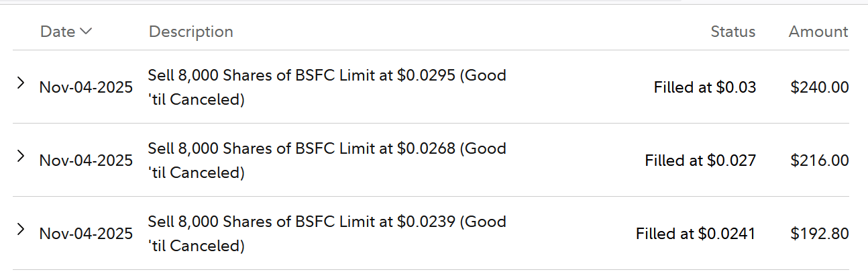Click the Status column header
Image resolution: width=868 pixels, height=278 pixels.
pos(733,32)
